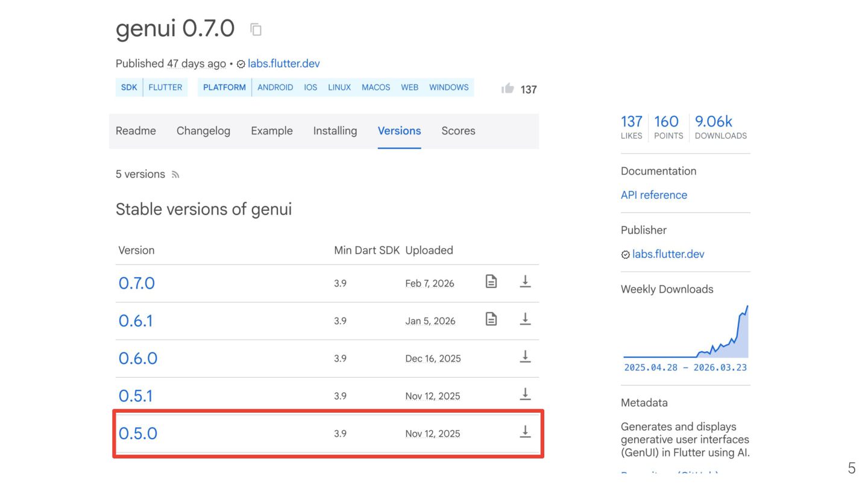Open version 0.6.0 link

click(138, 358)
